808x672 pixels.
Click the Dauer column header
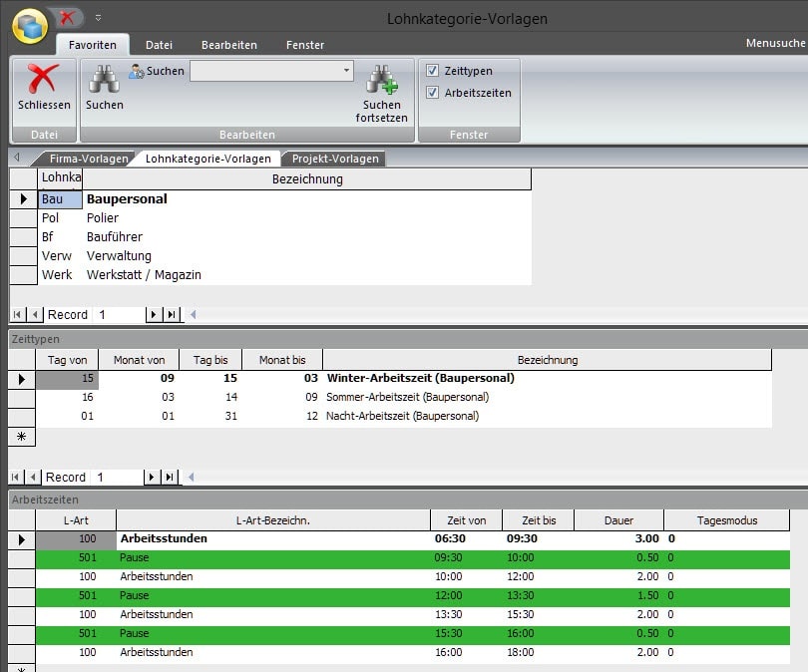(618, 520)
